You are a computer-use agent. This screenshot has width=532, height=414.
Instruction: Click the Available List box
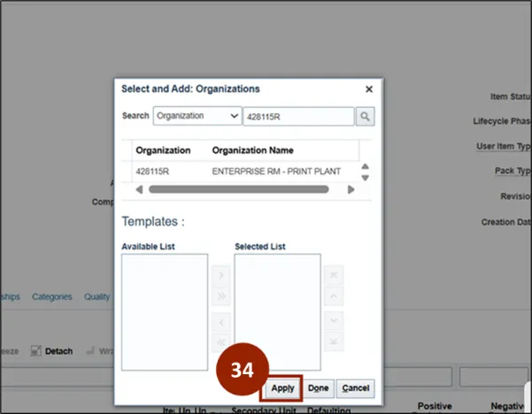pos(165,312)
